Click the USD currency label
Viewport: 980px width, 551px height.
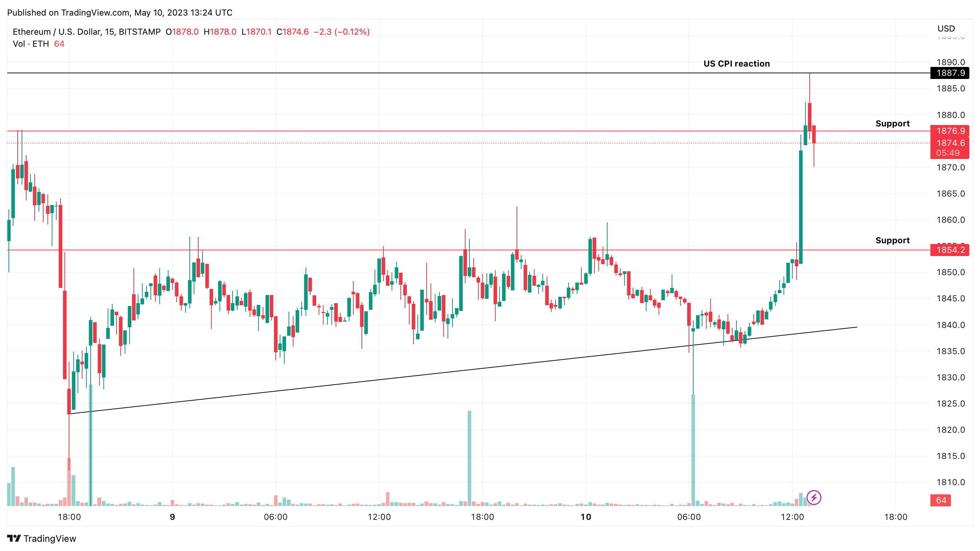click(x=946, y=29)
